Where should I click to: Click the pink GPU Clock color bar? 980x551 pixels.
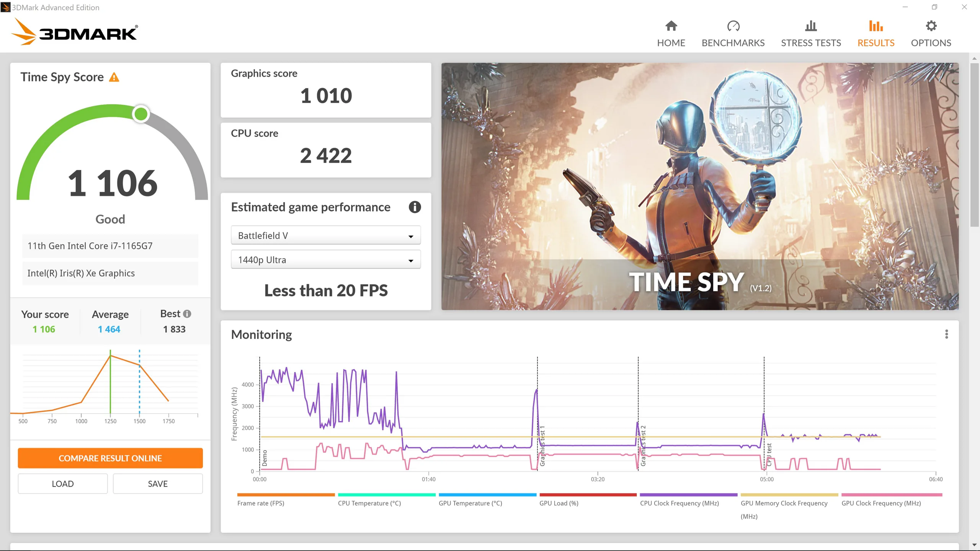pos(892,495)
